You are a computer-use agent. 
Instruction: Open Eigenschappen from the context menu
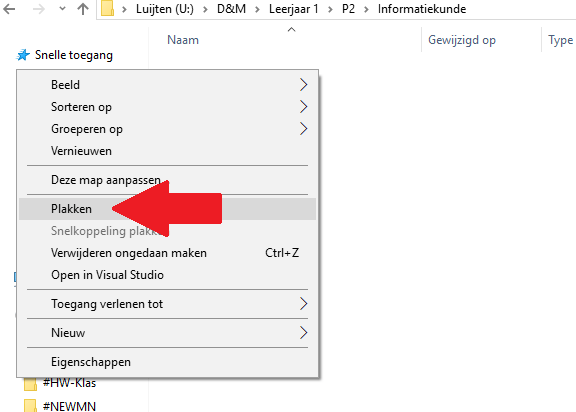[168, 362]
